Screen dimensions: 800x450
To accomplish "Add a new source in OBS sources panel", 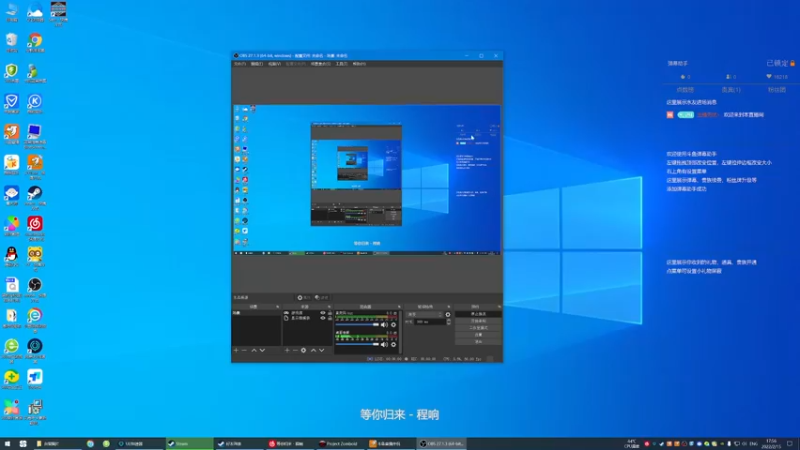I will tap(287, 351).
